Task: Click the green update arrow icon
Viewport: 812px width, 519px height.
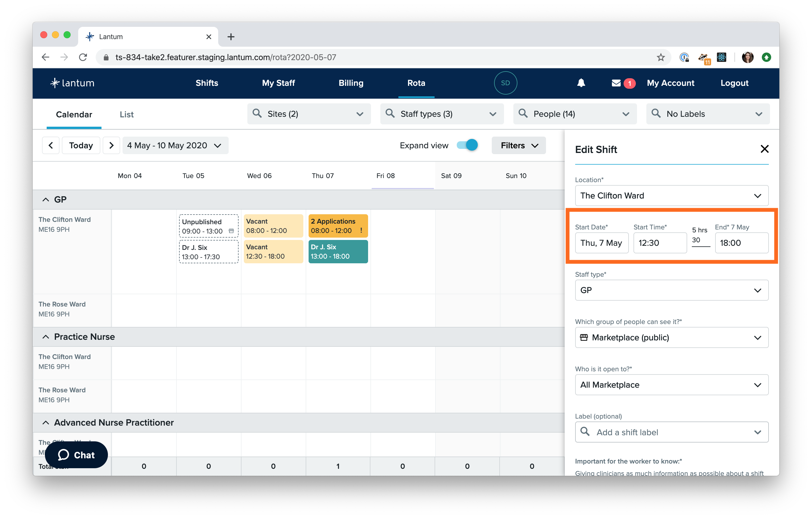Action: click(x=766, y=57)
